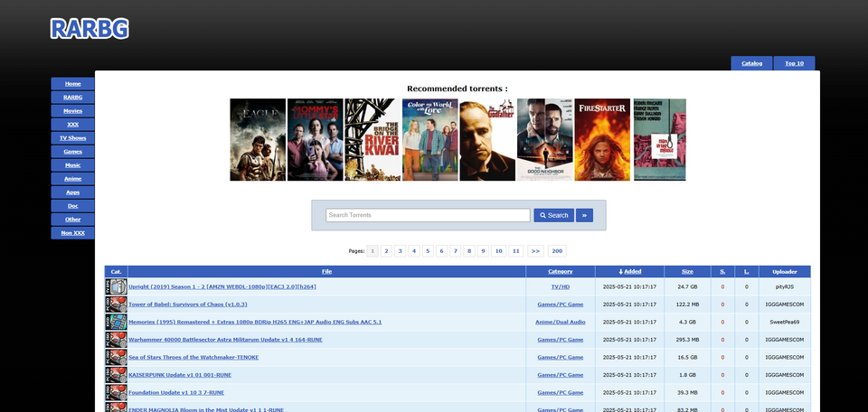Open KAISERPUNK Update v1 01 001-RUNE torrent
Viewport: 868px width, 412px height.
coord(180,375)
